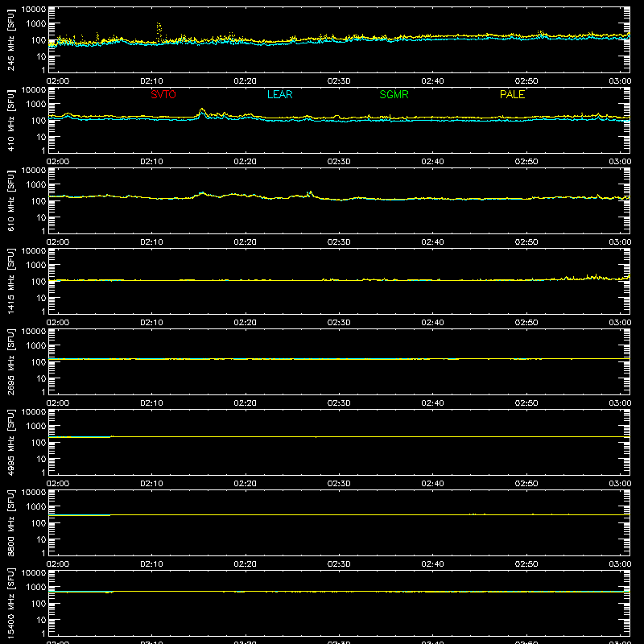The height and width of the screenshot is (644, 644).
Task: Click the yellow PALE station label
Action: point(512,94)
